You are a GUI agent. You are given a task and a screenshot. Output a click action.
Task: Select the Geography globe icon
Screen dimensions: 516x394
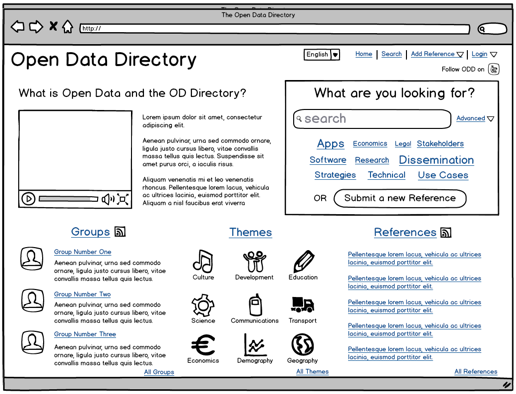tap(302, 344)
